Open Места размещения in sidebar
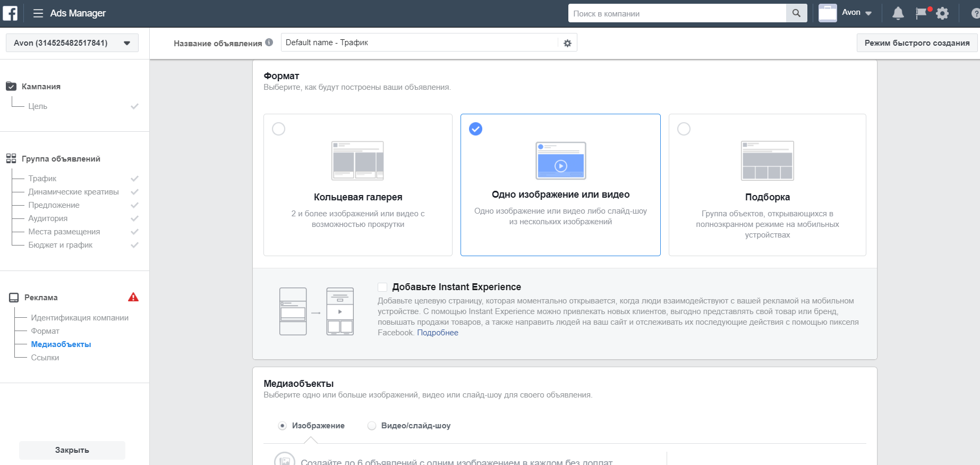The width and height of the screenshot is (980, 465). coord(64,232)
